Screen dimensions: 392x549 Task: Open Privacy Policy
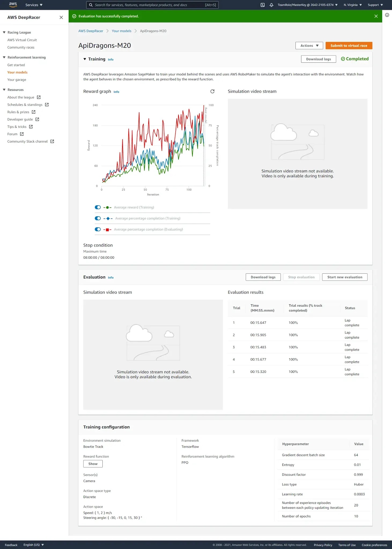click(x=323, y=545)
